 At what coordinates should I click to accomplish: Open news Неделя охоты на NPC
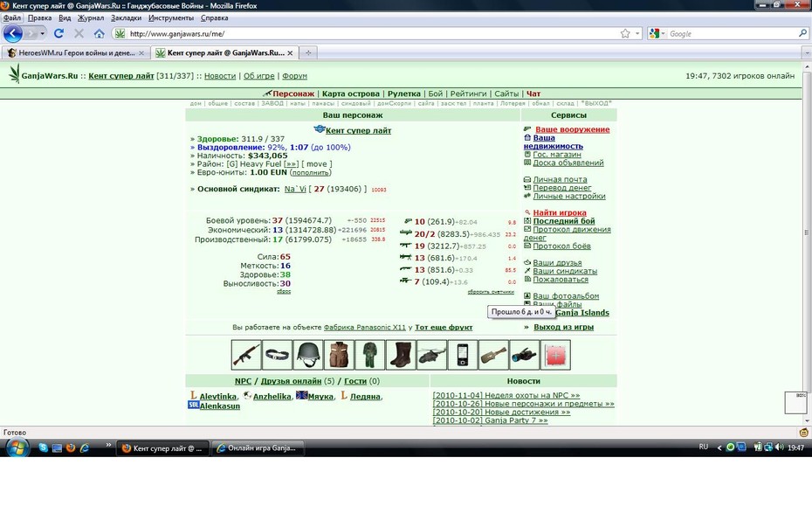pos(506,396)
